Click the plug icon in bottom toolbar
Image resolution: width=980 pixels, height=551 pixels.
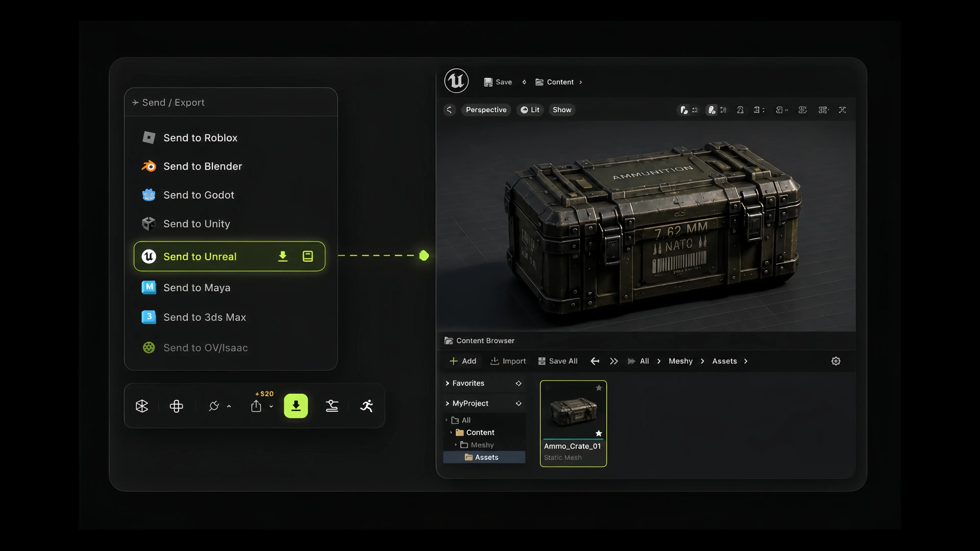click(x=214, y=406)
